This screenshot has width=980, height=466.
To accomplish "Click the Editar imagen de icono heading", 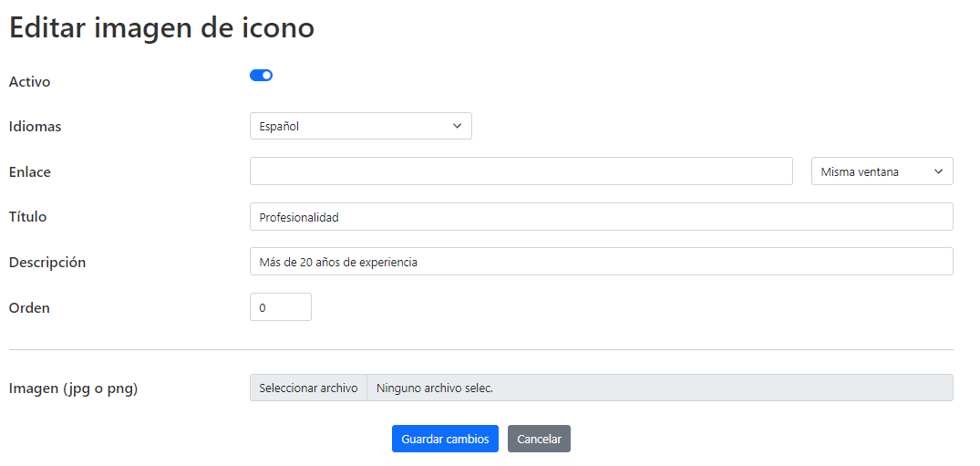I will 161,29.
